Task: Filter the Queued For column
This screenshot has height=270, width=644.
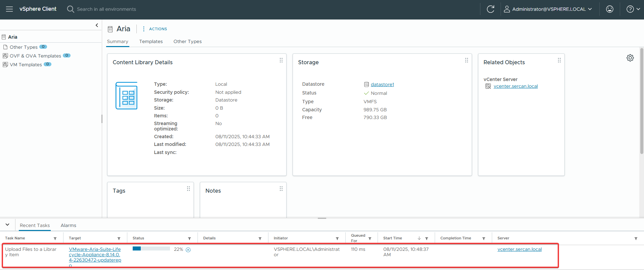Action: [x=370, y=238]
